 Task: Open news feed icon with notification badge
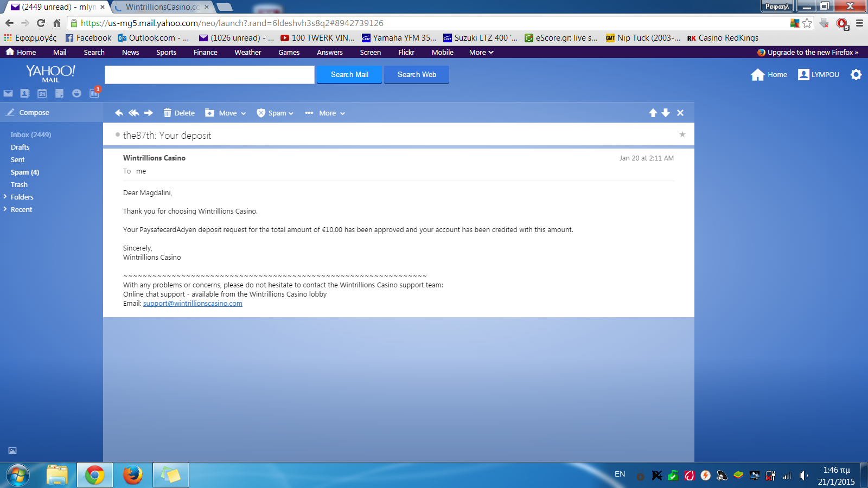[95, 92]
